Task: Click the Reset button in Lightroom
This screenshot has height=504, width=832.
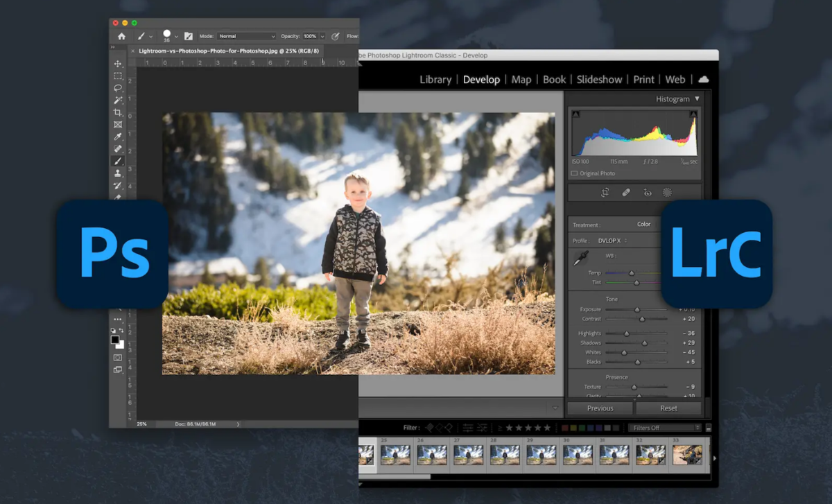Action: [x=668, y=408]
